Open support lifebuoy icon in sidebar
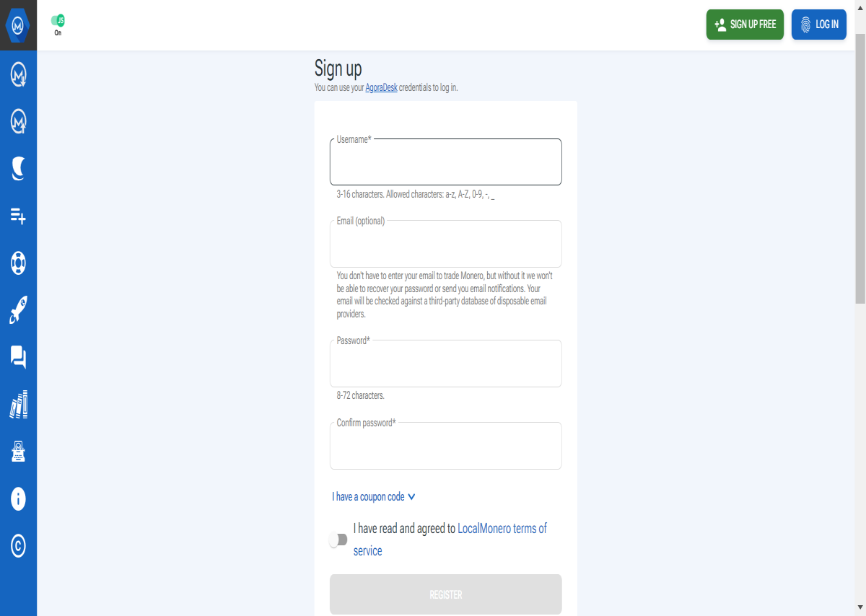This screenshot has height=616, width=866. (x=19, y=263)
